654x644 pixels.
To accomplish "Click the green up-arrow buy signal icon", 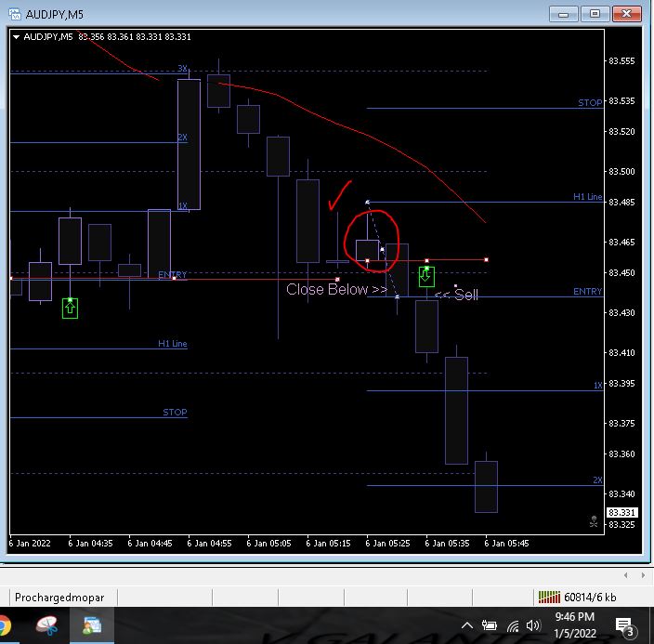I will [x=70, y=309].
